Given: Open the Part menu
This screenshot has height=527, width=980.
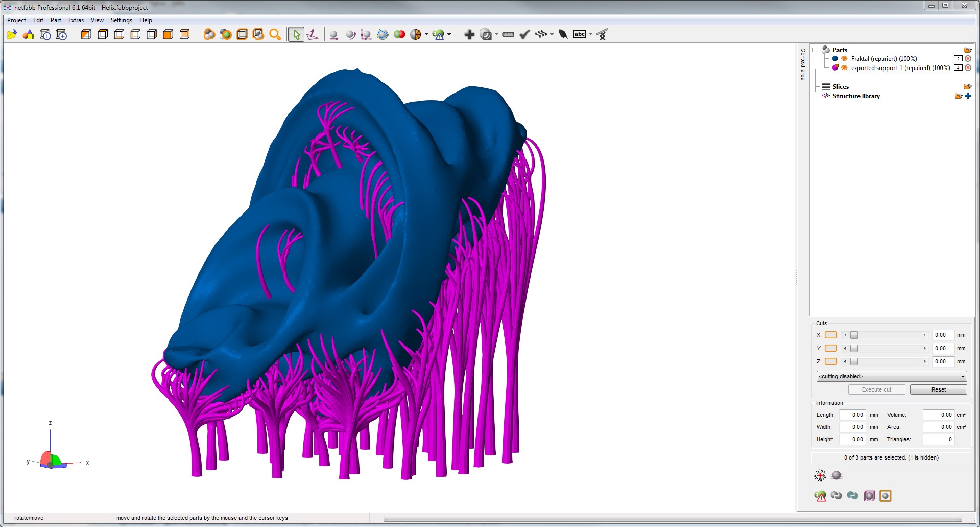Looking at the screenshot, I should pyautogui.click(x=56, y=20).
